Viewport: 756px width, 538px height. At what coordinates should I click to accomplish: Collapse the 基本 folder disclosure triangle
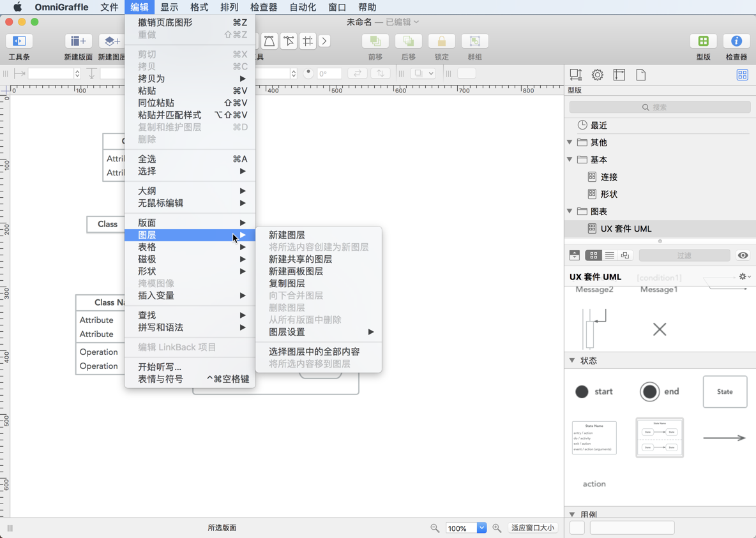tap(570, 160)
